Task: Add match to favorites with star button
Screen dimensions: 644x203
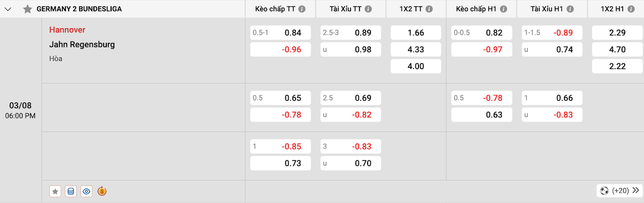Action: coord(55,191)
